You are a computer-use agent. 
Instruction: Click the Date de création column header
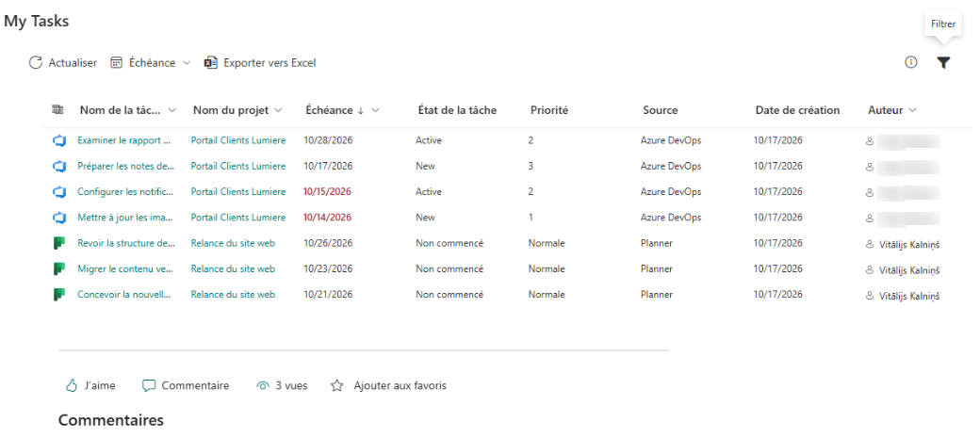click(x=797, y=110)
